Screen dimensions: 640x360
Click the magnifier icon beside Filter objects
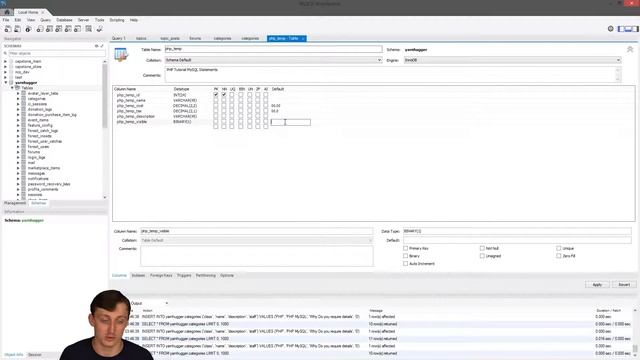coord(5,53)
